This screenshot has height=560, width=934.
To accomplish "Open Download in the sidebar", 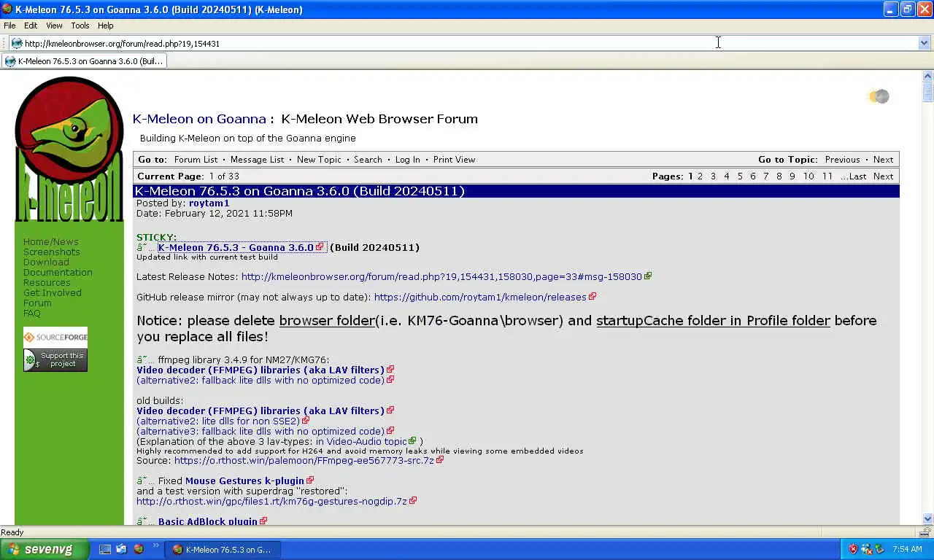I will pos(46,262).
